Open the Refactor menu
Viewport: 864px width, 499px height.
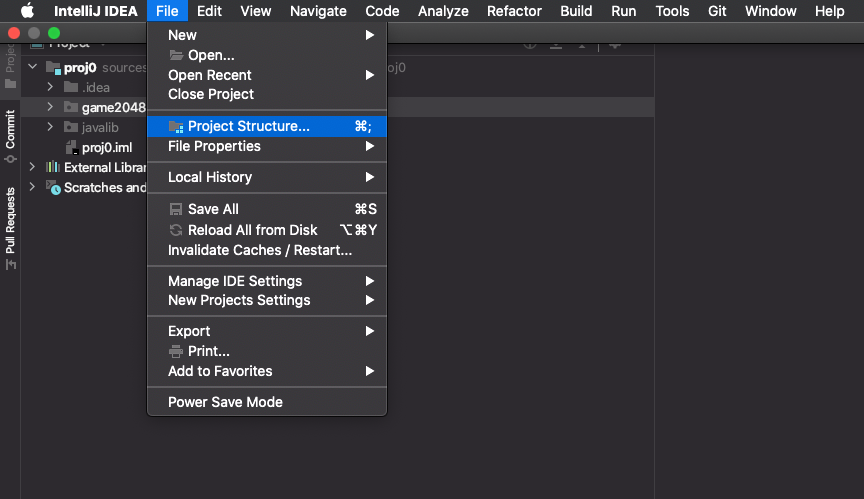click(x=514, y=11)
